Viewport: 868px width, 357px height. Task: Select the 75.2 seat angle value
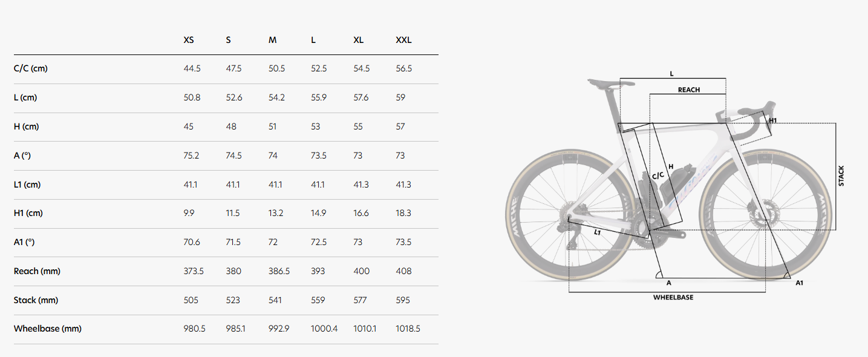pos(191,156)
